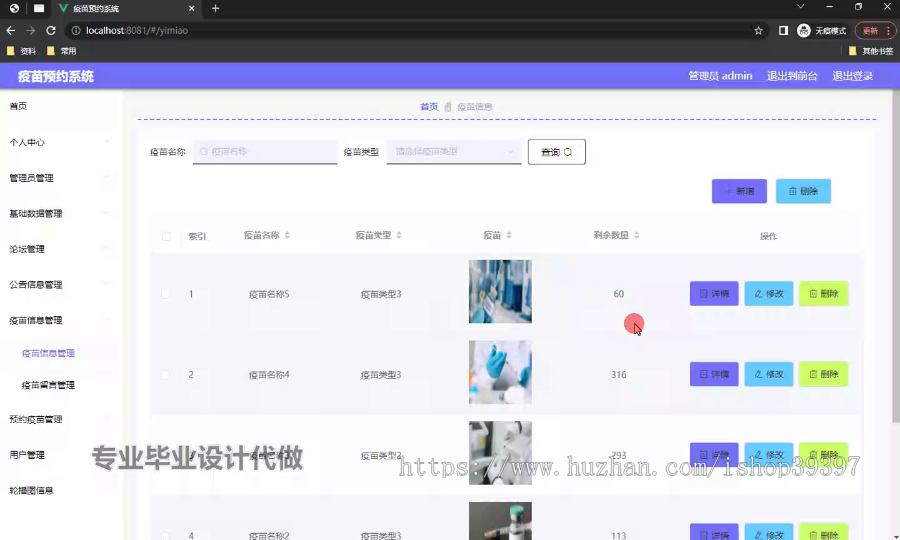Expand 用户管理 sidebar menu
Screen dimensions: 900x540
pos(59,455)
